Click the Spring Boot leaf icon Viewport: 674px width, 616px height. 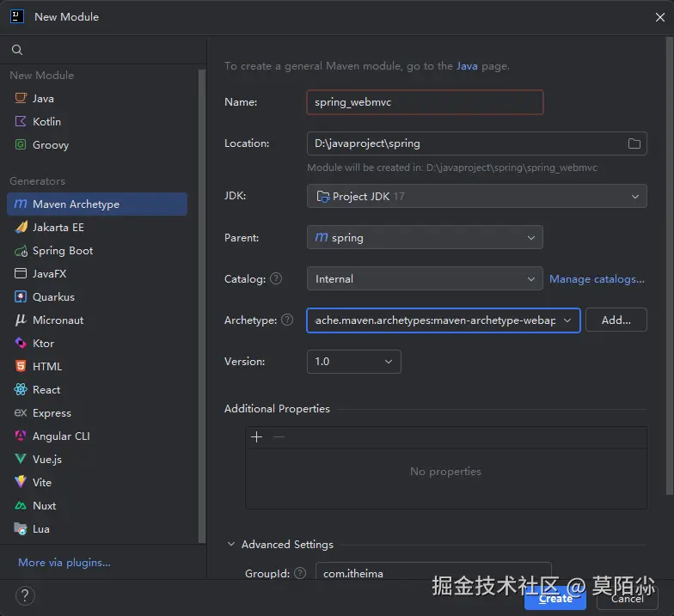[x=21, y=251]
